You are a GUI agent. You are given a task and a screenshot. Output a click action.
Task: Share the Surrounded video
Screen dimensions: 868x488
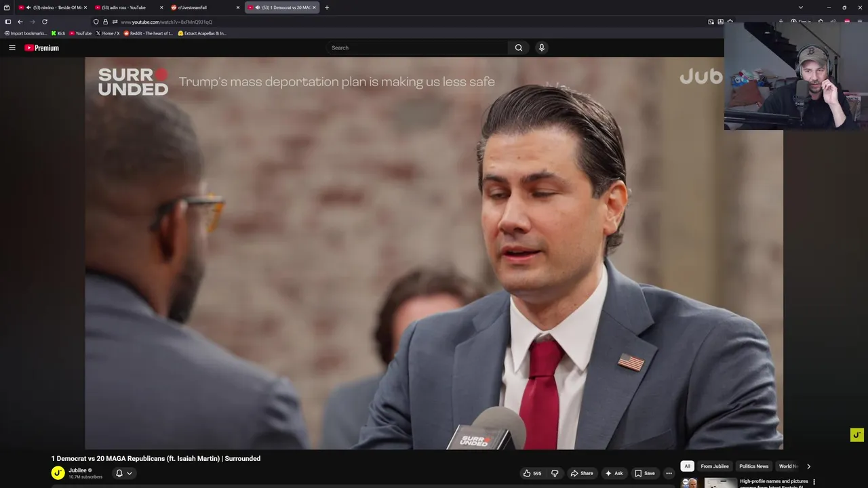(582, 473)
